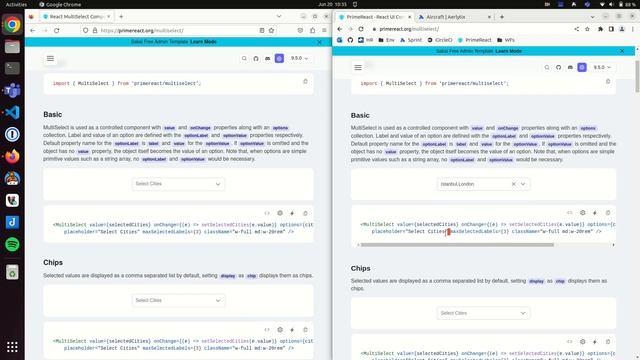Open Discord icon in right PrimeReact header

[x=570, y=67]
